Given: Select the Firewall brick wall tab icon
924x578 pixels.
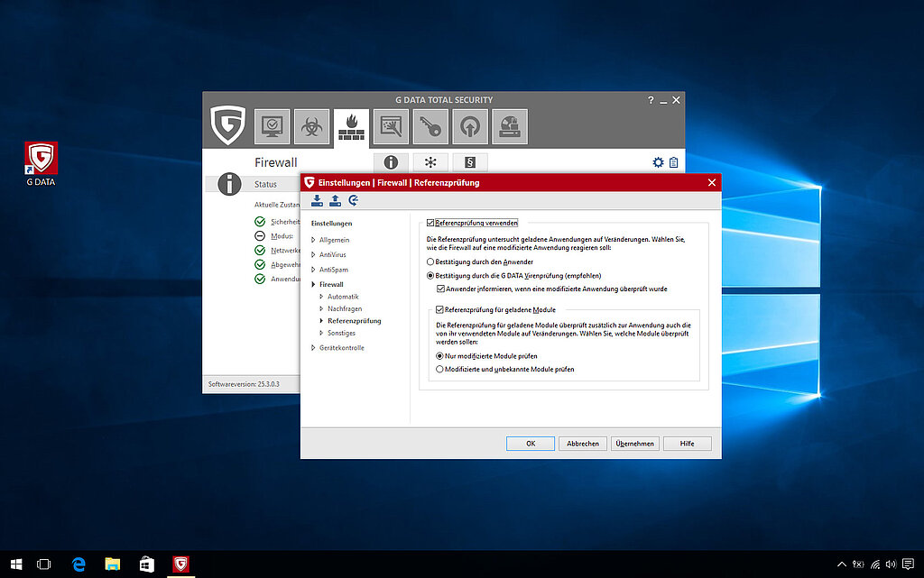Looking at the screenshot, I should click(x=351, y=129).
